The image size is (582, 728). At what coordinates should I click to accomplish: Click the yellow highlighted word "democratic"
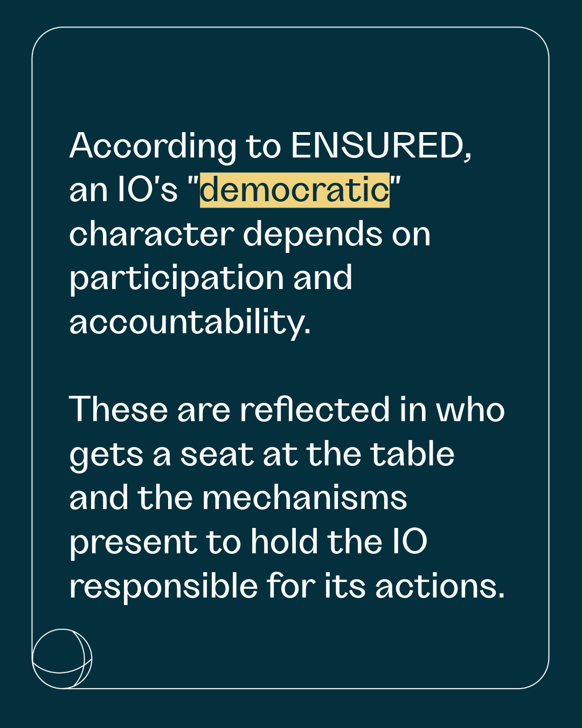(x=294, y=190)
